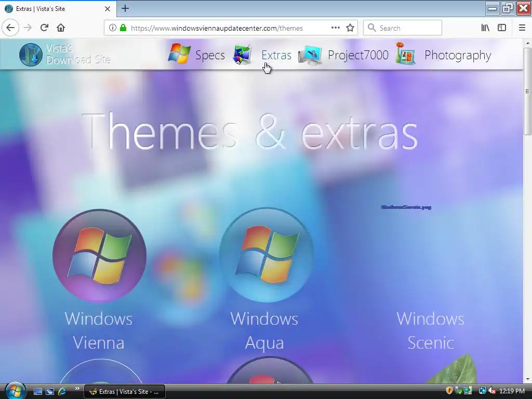Click the network tray icon
This screenshot has width=532, height=399.
click(482, 391)
